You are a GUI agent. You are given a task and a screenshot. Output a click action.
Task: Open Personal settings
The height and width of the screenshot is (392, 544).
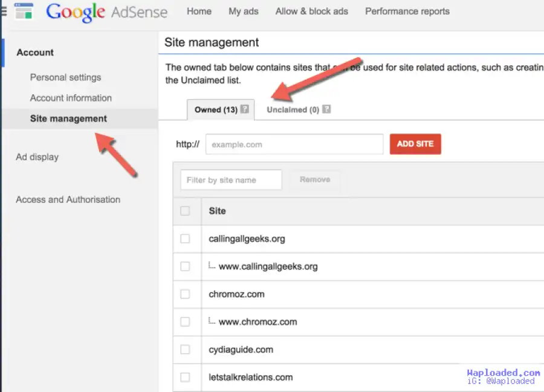tap(65, 77)
